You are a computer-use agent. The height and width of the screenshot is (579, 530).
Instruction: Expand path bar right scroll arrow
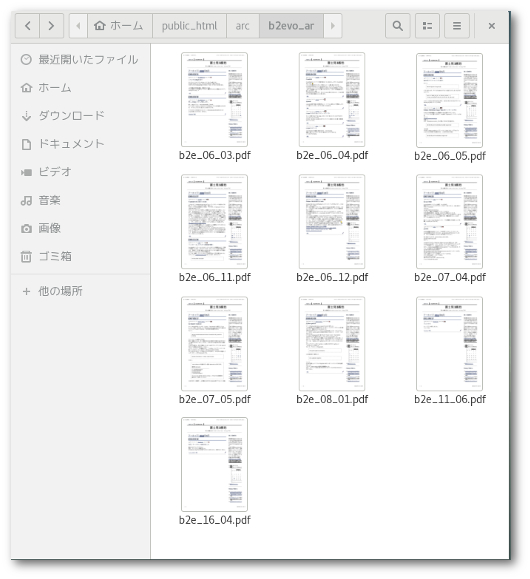click(333, 26)
